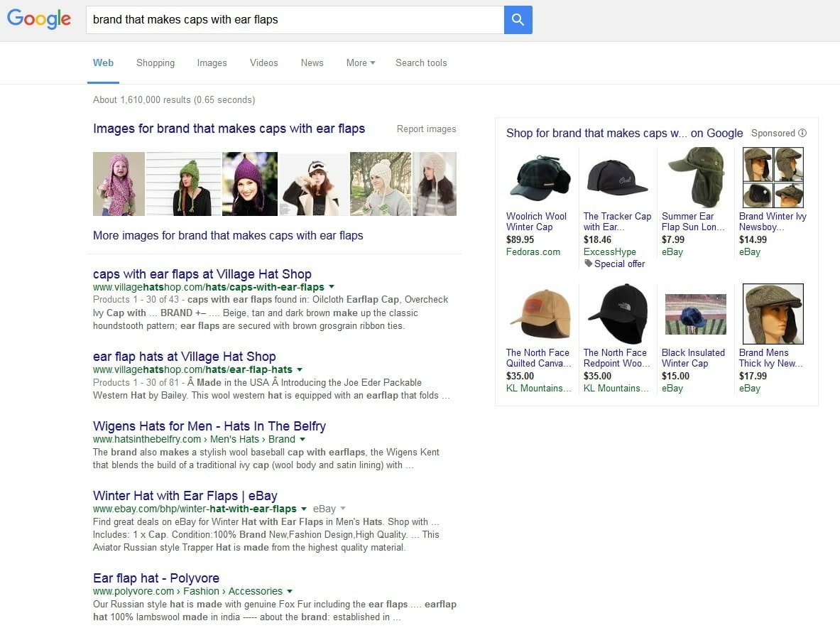This screenshot has width=840, height=628.
Task: Click 'About 1,610,000 results' stats text
Action: tap(173, 99)
